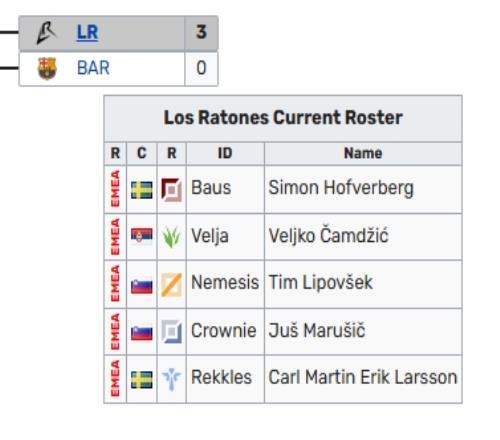Click the jungle role icon for Velja

coord(171,237)
